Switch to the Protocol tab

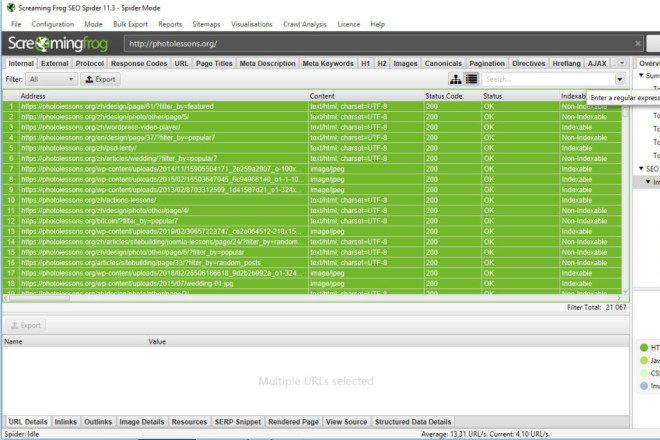[90, 63]
